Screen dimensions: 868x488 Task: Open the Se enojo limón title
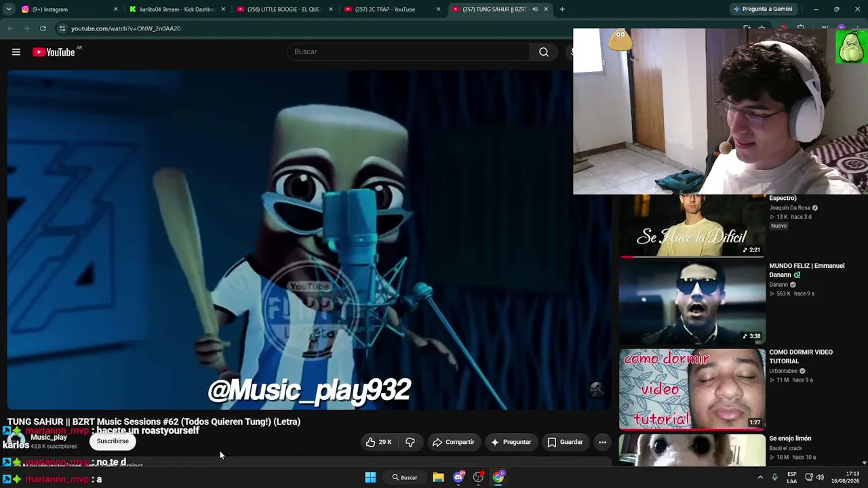(x=790, y=439)
